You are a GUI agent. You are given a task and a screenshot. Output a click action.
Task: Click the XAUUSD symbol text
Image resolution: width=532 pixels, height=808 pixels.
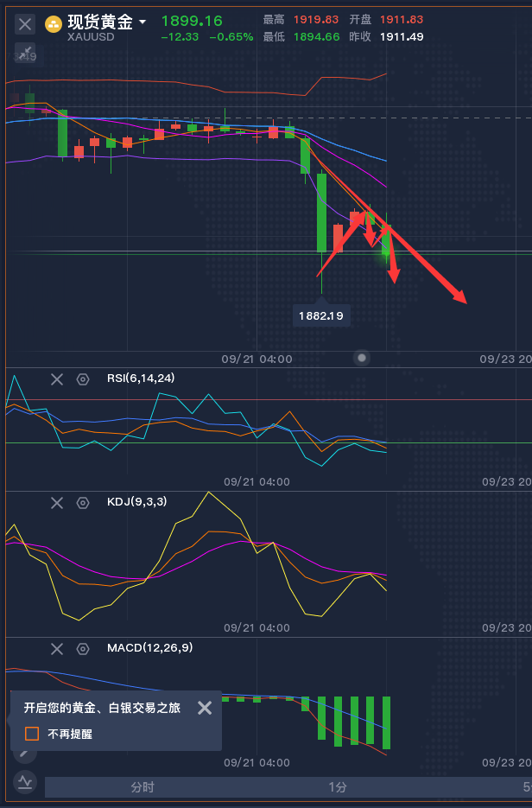(91, 37)
